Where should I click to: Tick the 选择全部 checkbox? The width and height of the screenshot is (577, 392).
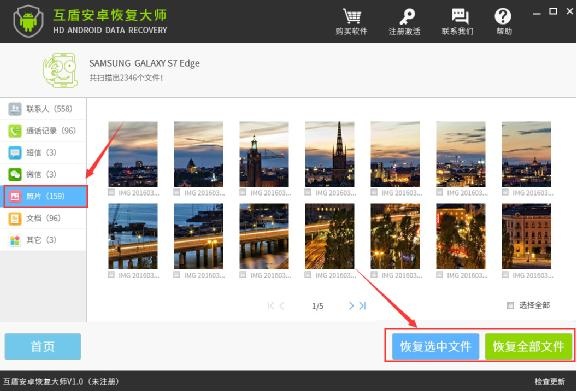510,305
